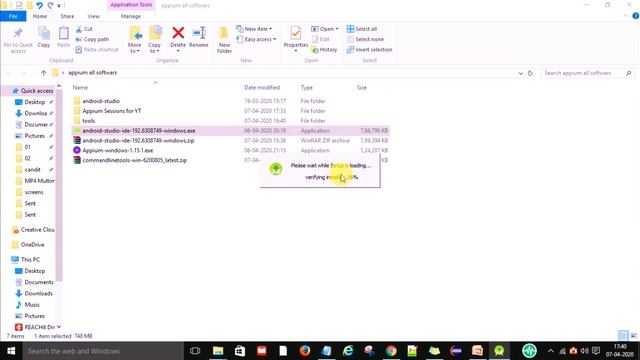Click Select none in the ribbon
The image size is (640, 360).
coord(365,39)
